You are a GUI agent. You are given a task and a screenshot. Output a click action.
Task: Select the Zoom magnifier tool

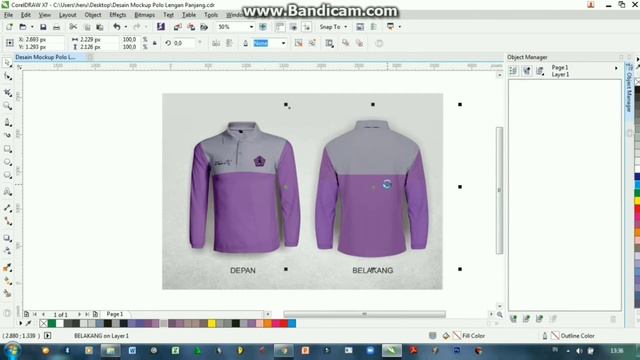tap(7, 107)
